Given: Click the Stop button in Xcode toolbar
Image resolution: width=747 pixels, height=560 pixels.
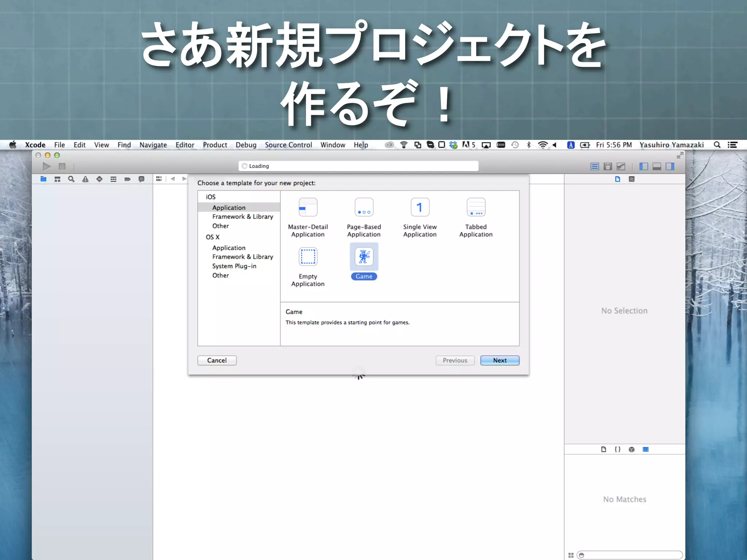Looking at the screenshot, I should [62, 167].
